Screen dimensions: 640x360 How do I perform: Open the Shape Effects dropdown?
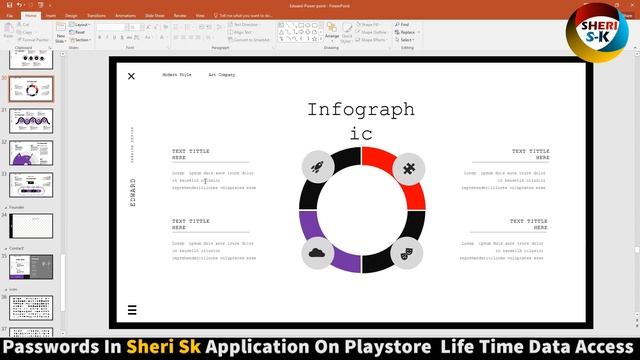point(371,40)
